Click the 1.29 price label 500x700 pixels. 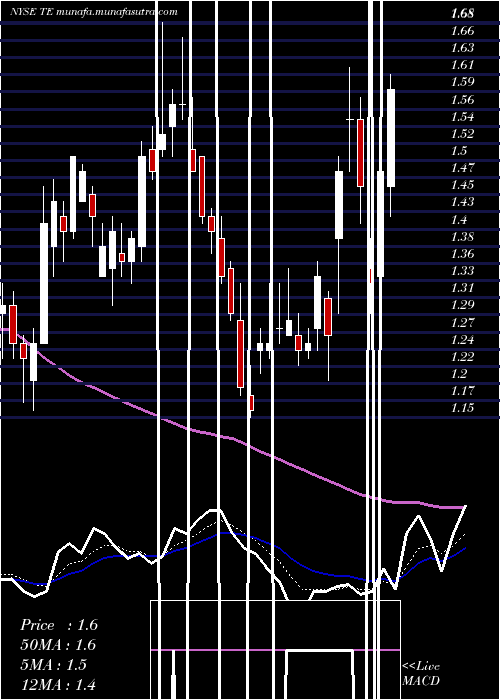click(462, 305)
